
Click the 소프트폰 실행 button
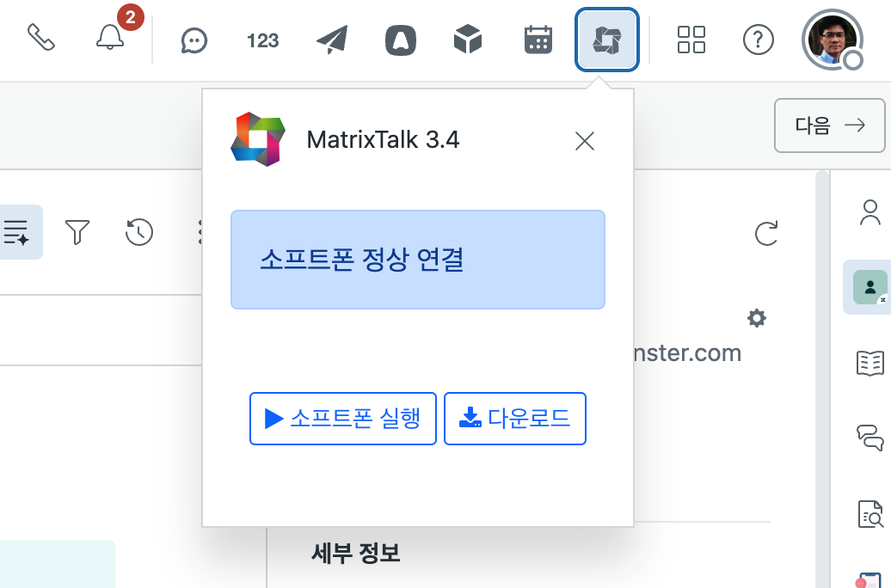[x=343, y=419]
